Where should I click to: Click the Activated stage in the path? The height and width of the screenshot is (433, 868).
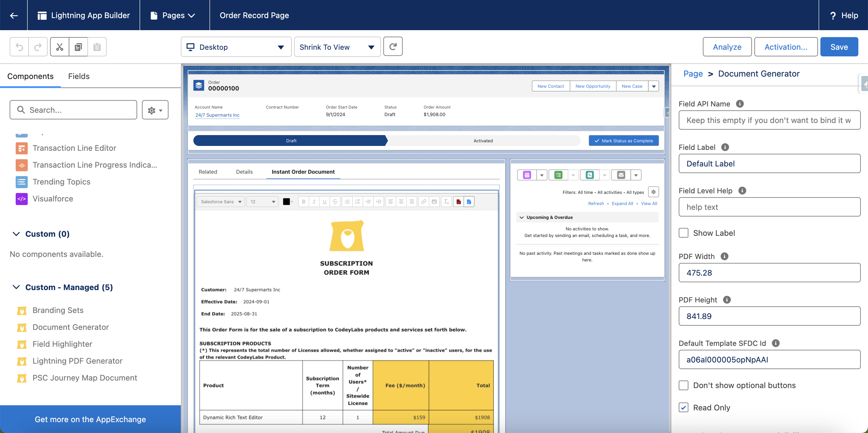tap(483, 141)
